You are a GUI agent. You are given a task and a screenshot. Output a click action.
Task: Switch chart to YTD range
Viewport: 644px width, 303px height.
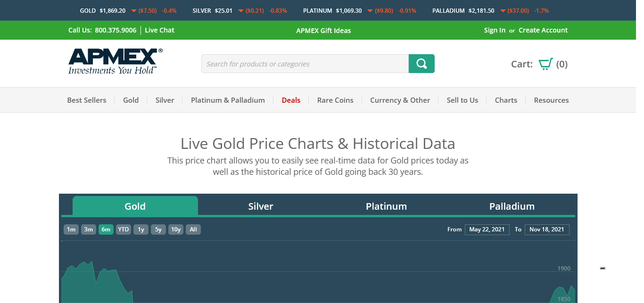pyautogui.click(x=124, y=229)
